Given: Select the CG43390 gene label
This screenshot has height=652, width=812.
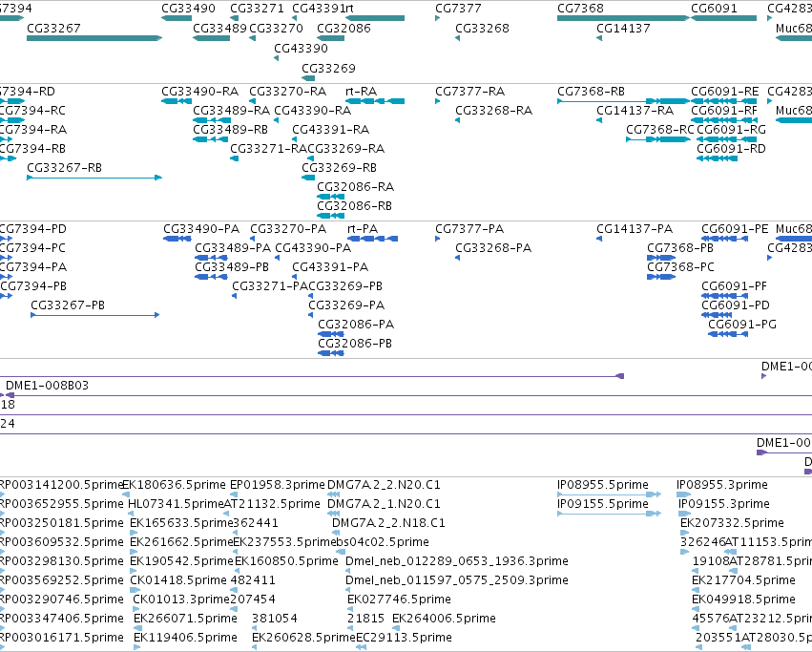Looking at the screenshot, I should (301, 49).
